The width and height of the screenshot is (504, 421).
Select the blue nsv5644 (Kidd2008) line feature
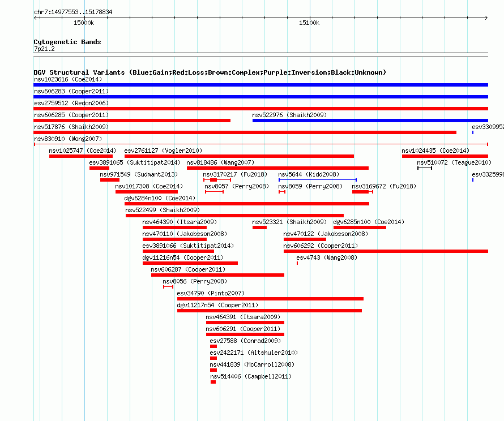click(x=318, y=180)
